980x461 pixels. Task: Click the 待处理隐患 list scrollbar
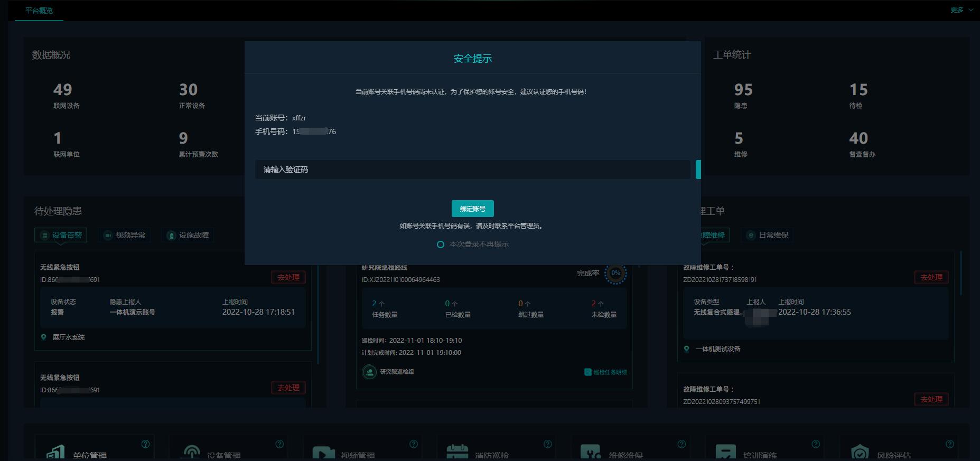click(318, 314)
